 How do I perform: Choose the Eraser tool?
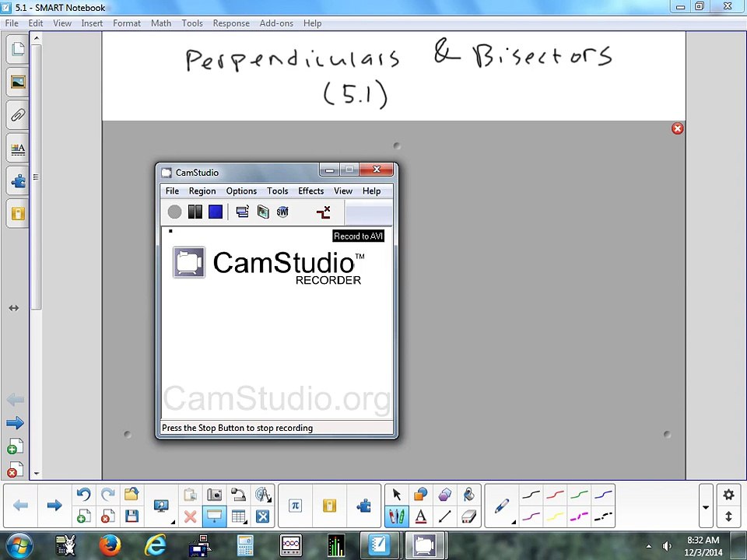coord(468,516)
